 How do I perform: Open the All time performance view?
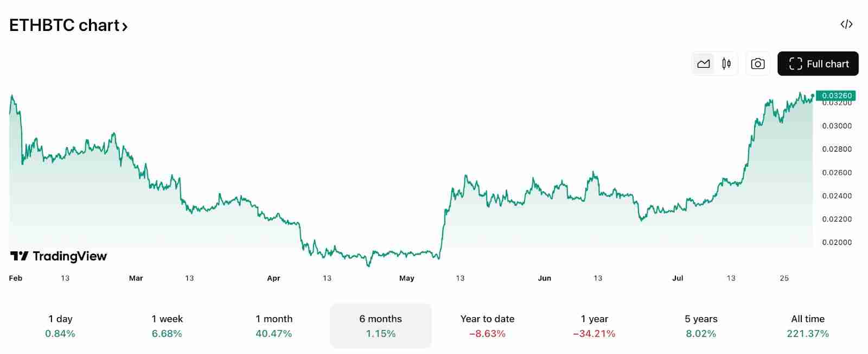[807, 326]
